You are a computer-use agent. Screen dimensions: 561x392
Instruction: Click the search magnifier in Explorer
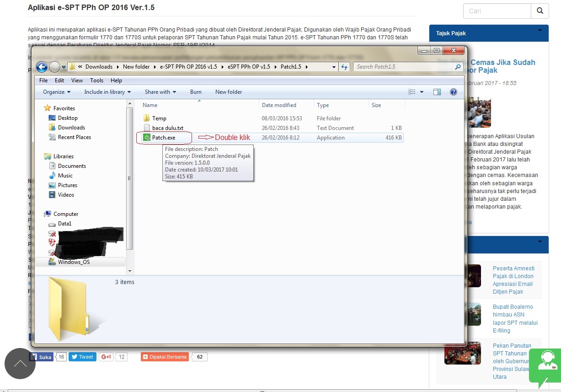458,67
